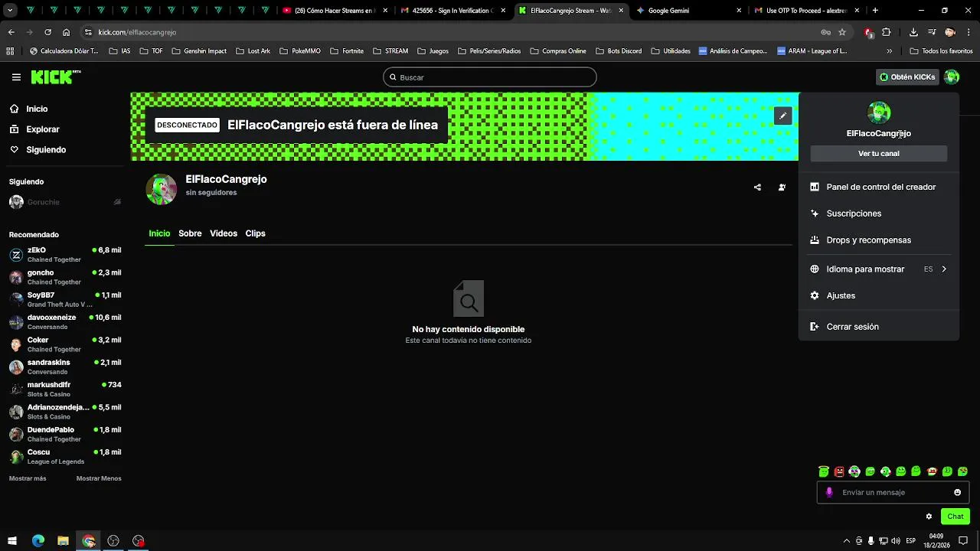Edit the channel banner with pencil icon
This screenshot has height=551, width=980.
click(782, 116)
